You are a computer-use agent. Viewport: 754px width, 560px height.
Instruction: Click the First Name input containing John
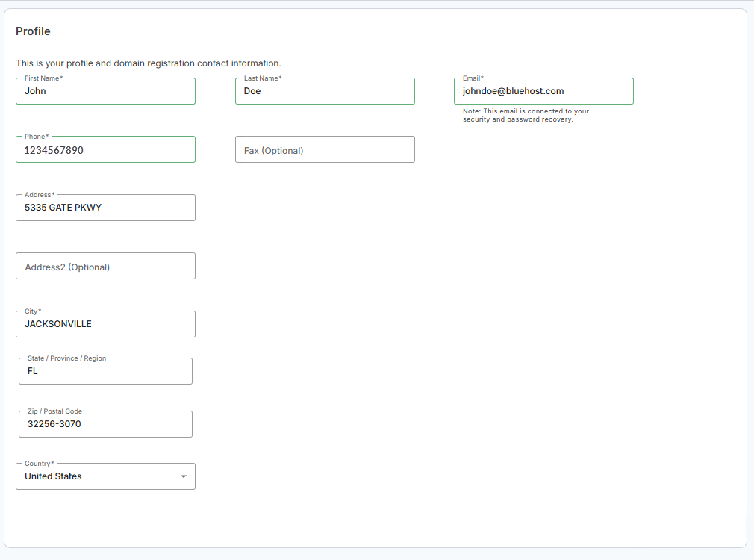pyautogui.click(x=105, y=91)
